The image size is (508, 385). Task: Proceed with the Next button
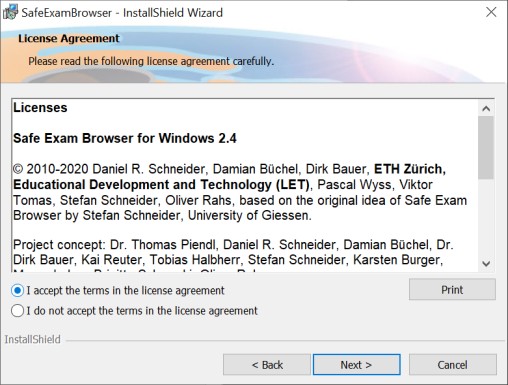click(x=356, y=365)
